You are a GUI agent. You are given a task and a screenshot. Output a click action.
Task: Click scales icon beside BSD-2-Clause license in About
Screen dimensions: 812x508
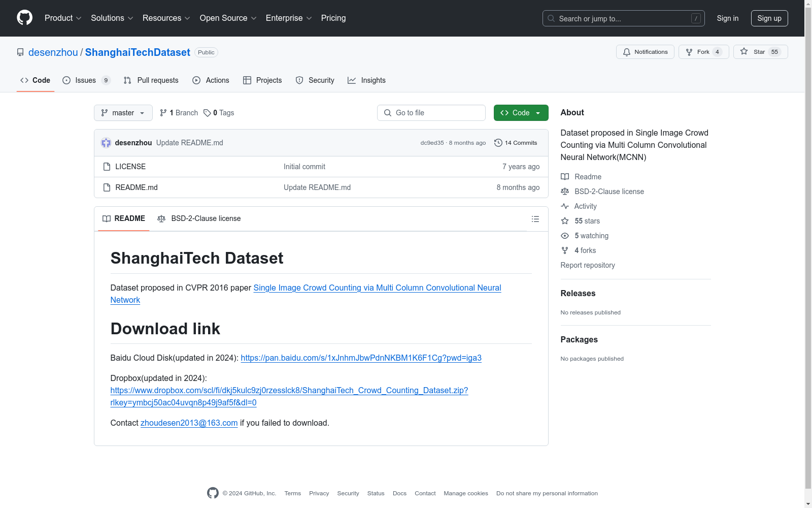[x=565, y=192]
